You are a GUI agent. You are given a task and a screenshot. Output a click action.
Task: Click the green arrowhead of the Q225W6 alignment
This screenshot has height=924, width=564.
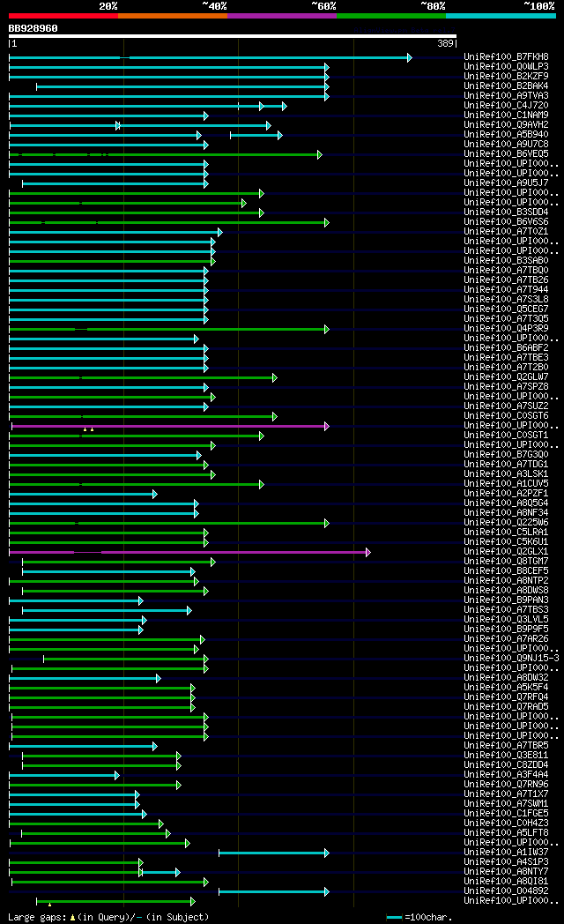tap(327, 524)
